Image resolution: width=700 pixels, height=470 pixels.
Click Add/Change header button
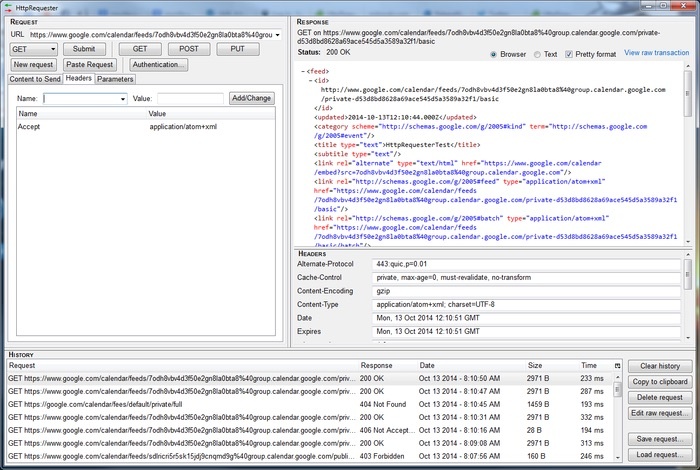[252, 98]
